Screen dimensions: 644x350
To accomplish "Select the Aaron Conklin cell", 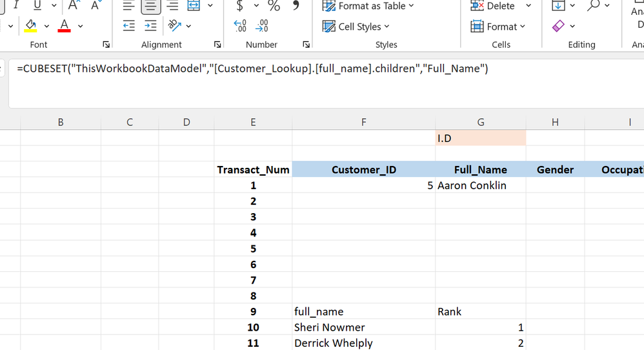I will click(481, 185).
